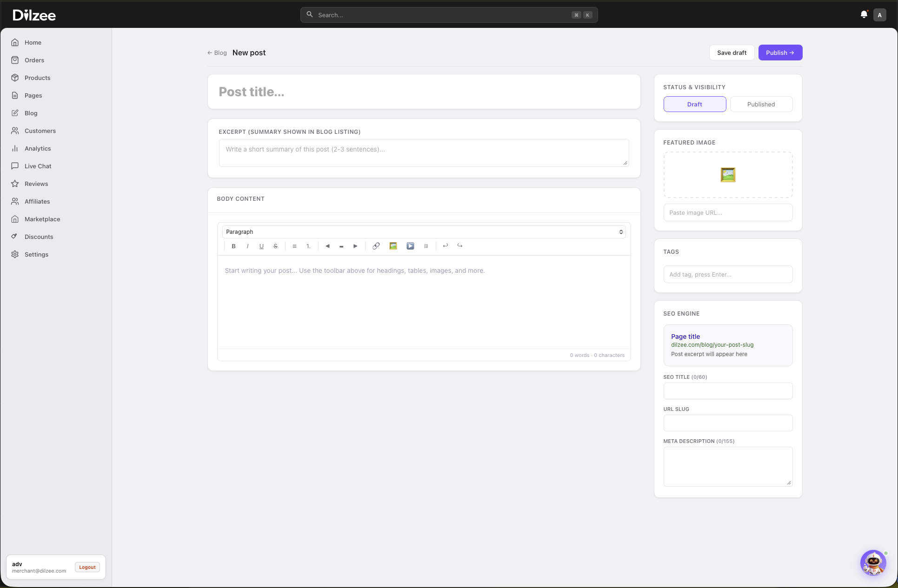Image resolution: width=898 pixels, height=588 pixels.
Task: Redo the last edit
Action: (x=460, y=246)
